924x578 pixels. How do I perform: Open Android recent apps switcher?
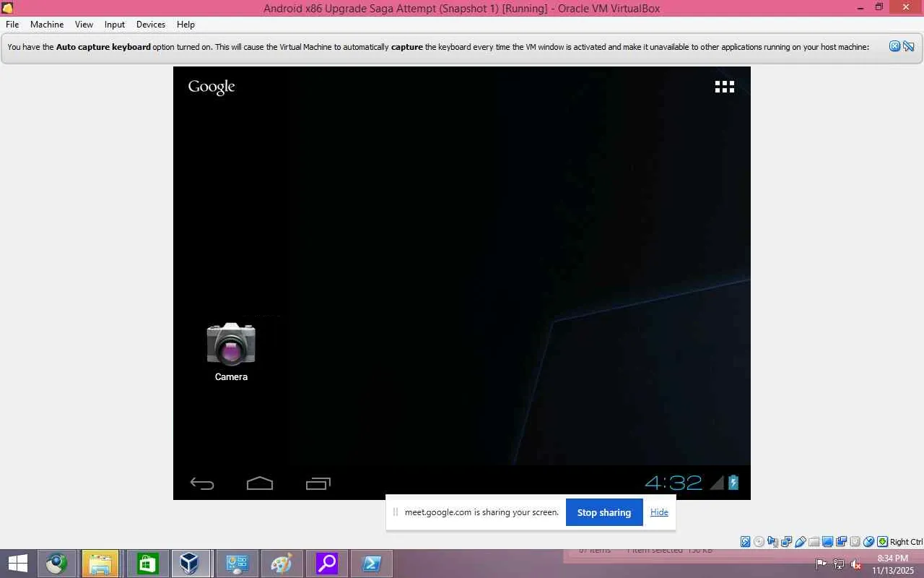point(318,483)
